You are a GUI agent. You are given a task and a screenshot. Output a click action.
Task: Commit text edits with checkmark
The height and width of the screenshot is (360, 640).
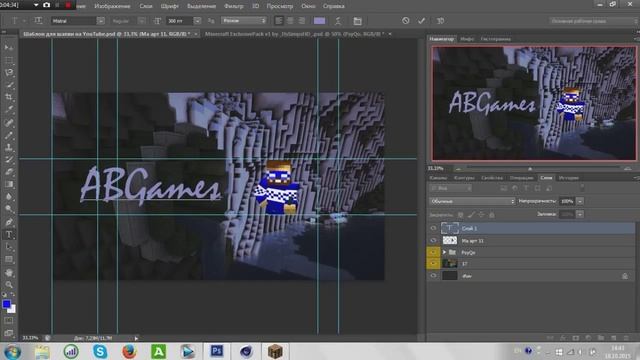coord(421,20)
